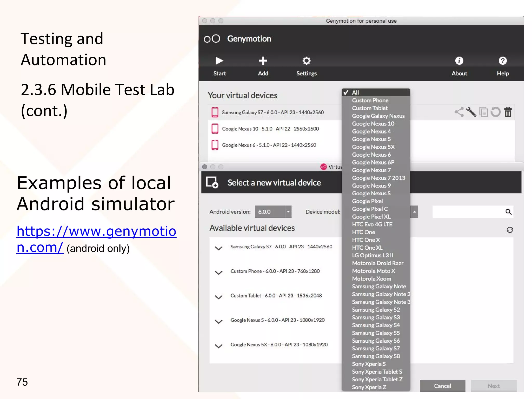
Task: Expand Google Nexus 5X 1080x1920 row
Action: coord(219,346)
